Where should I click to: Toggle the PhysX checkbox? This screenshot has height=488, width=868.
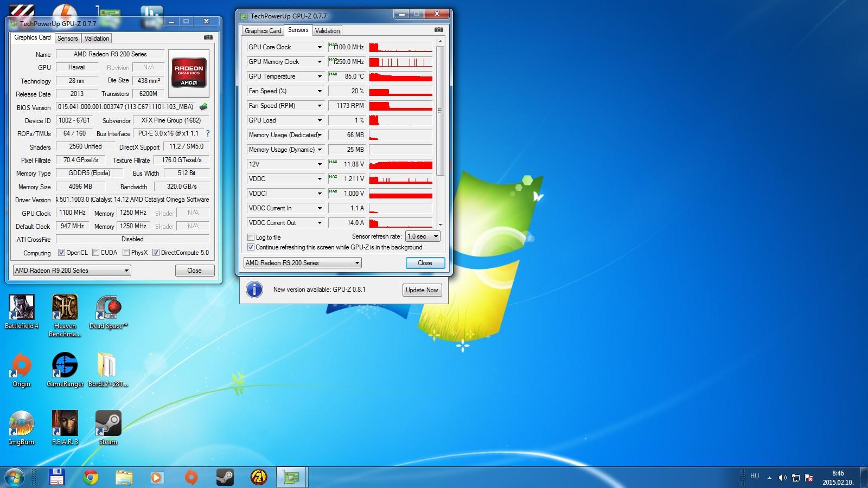(126, 252)
